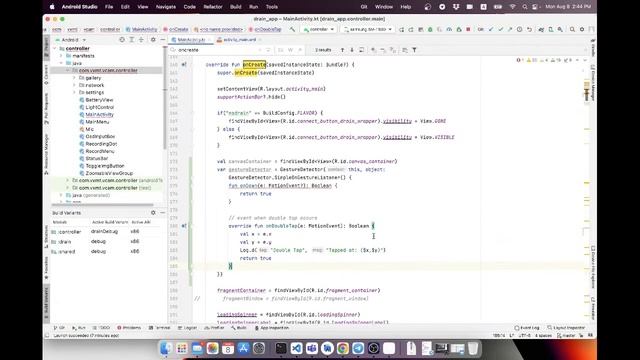Switch to the activity_main.xml editor tab
Image resolution: width=640 pixels, height=360 pixels.
pos(239,40)
